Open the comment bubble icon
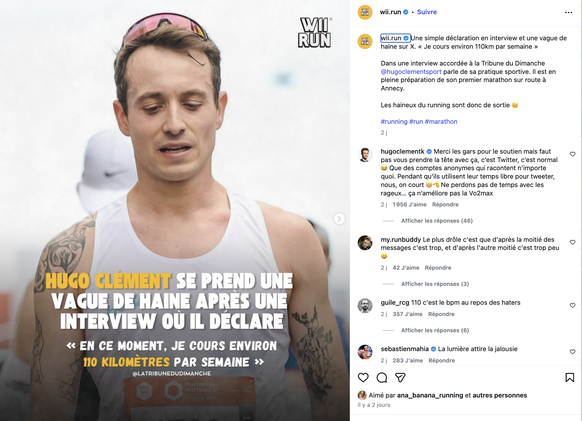 382,378
